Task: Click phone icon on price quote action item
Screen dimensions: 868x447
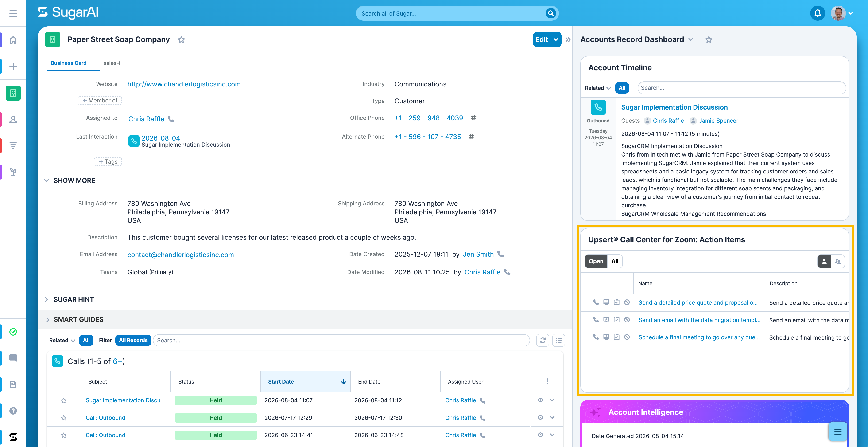Action: 596,302
